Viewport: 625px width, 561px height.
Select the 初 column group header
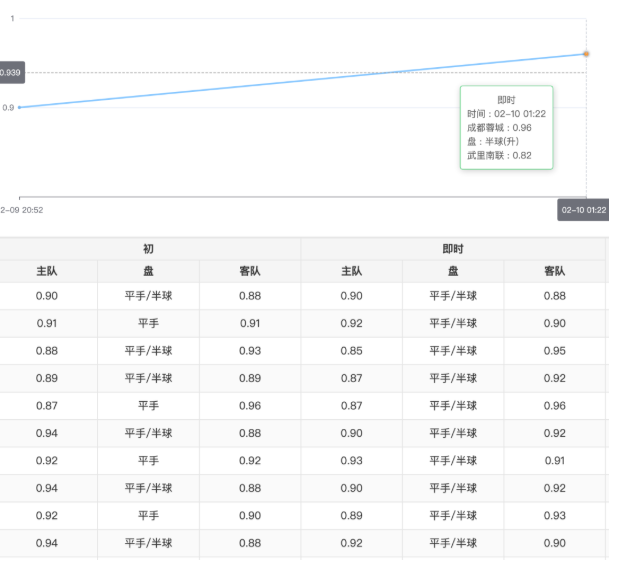point(149,248)
